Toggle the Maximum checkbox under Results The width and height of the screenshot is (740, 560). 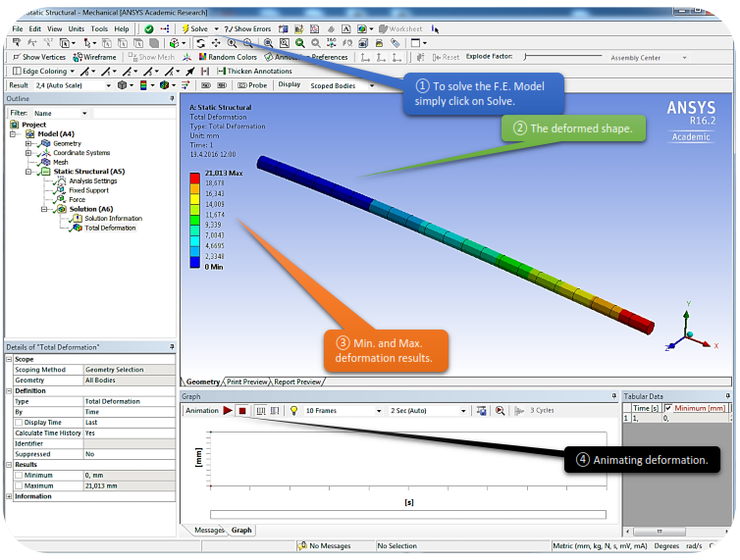[x=19, y=485]
